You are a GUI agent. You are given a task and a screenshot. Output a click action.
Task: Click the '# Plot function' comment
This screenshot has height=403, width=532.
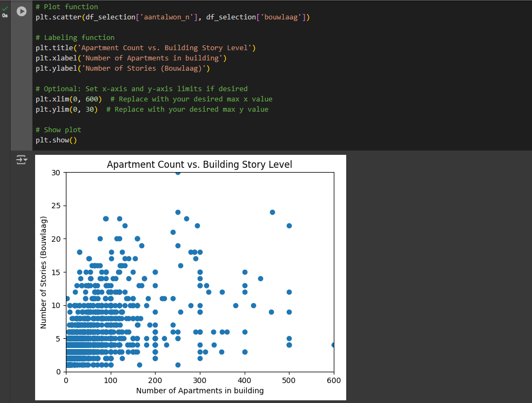click(x=67, y=7)
